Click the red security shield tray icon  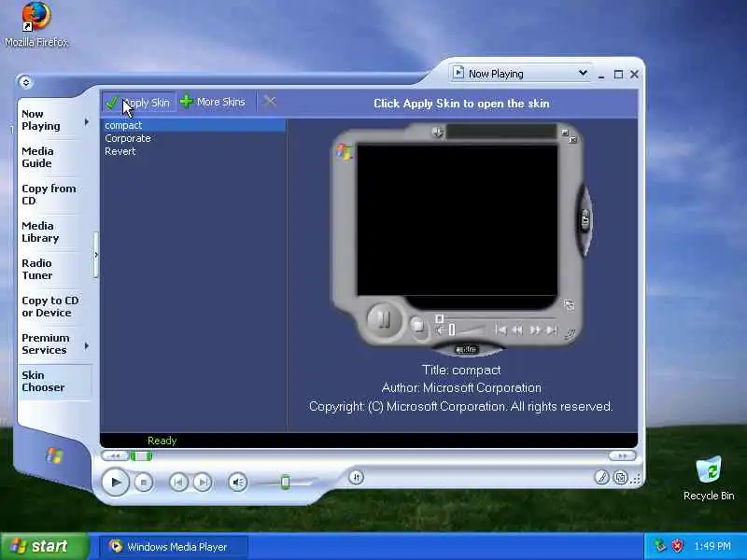pos(678,546)
